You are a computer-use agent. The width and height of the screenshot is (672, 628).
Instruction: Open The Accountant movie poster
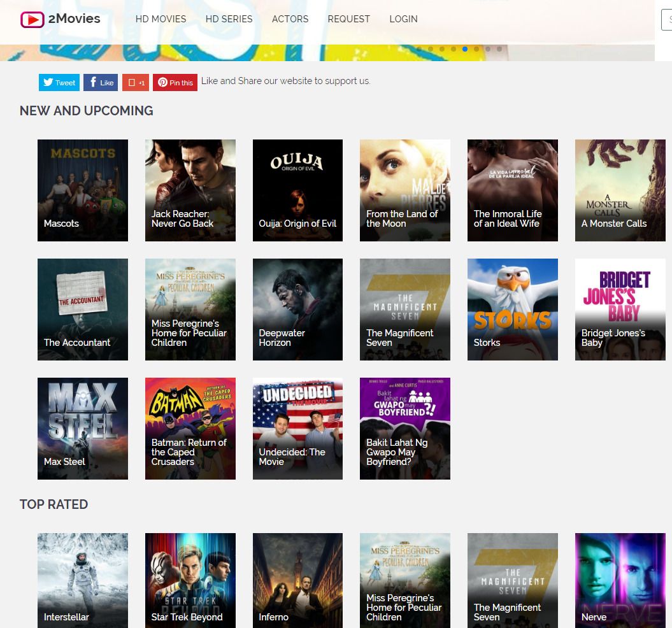click(x=83, y=310)
